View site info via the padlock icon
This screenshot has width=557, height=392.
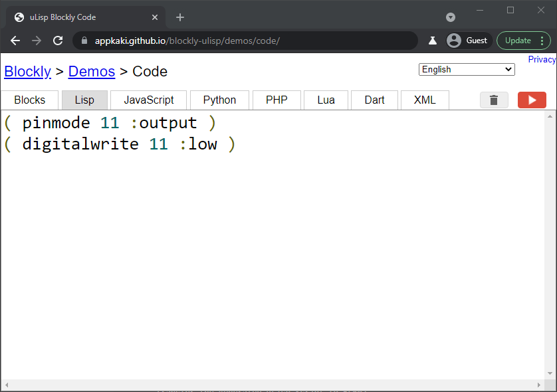(84, 41)
